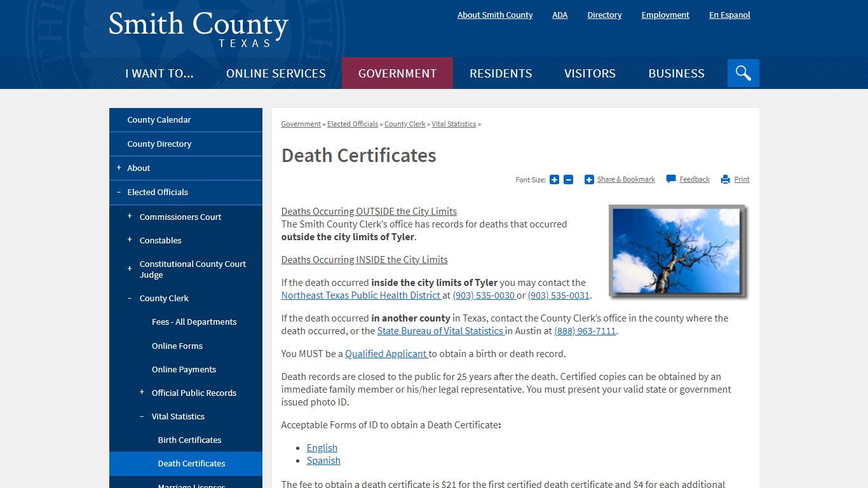The width and height of the screenshot is (868, 488).
Task: Open Constables sidebar item
Action: [160, 240]
